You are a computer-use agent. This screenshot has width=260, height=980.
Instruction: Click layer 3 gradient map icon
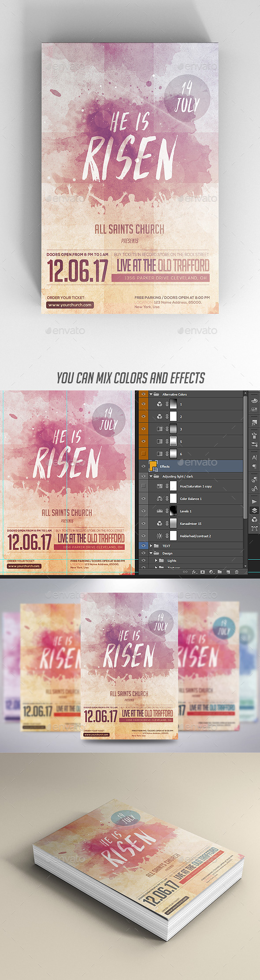[x=160, y=429]
